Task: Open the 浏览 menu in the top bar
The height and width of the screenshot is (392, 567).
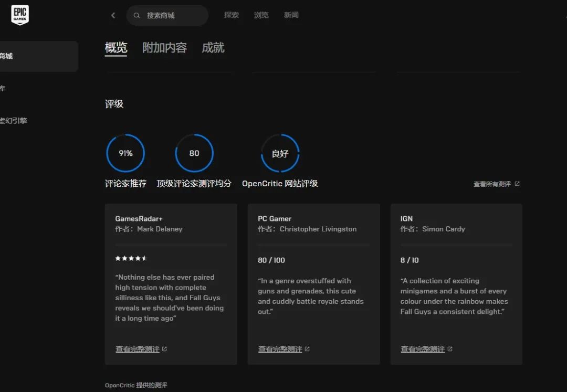Action: 261,15
